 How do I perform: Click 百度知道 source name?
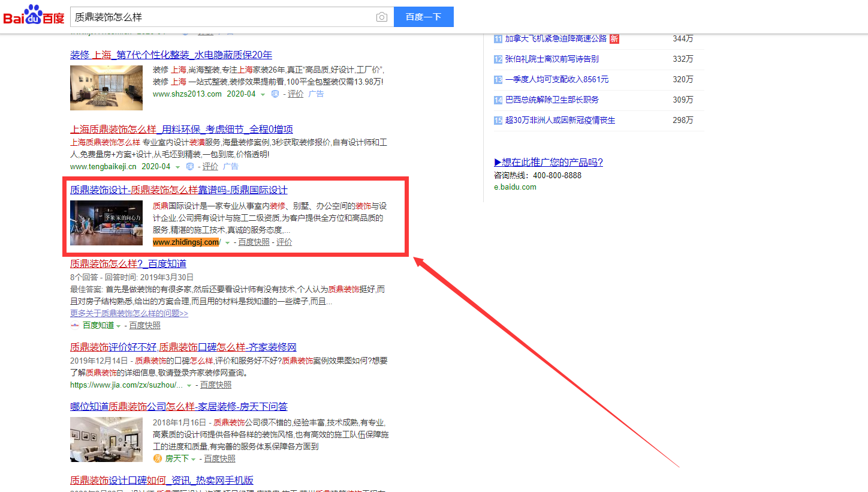(x=98, y=325)
